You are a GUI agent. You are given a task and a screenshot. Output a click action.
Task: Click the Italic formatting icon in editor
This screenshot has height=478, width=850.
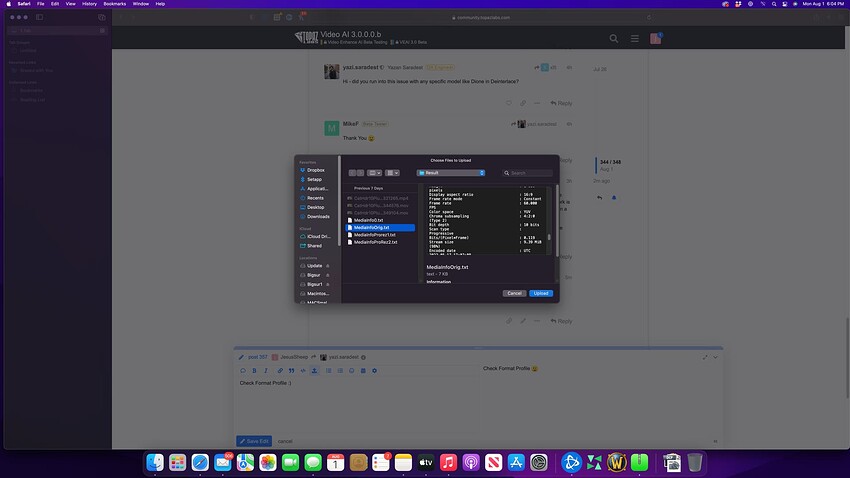click(266, 371)
